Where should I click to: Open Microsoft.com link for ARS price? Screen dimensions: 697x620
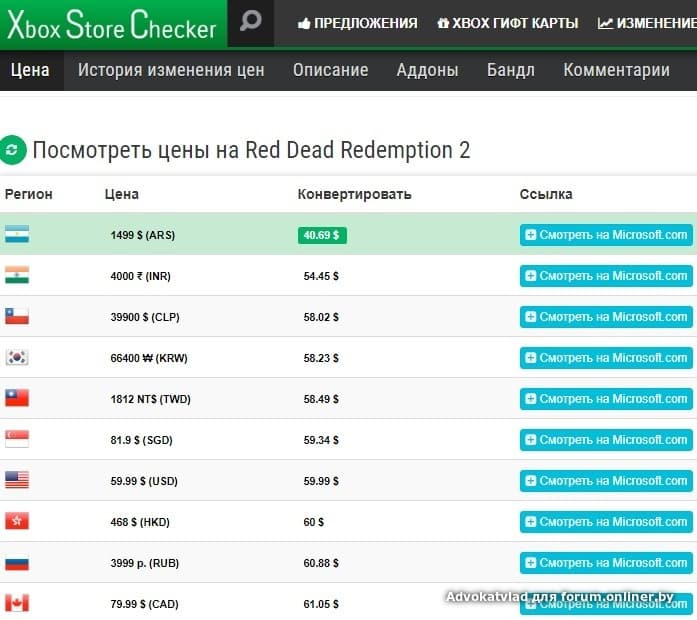click(x=606, y=235)
